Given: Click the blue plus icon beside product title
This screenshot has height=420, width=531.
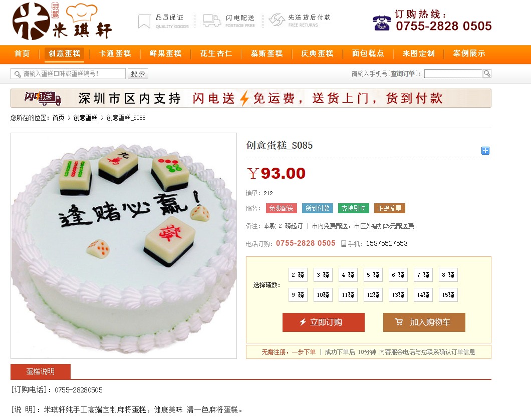Looking at the screenshot, I should 485,151.
